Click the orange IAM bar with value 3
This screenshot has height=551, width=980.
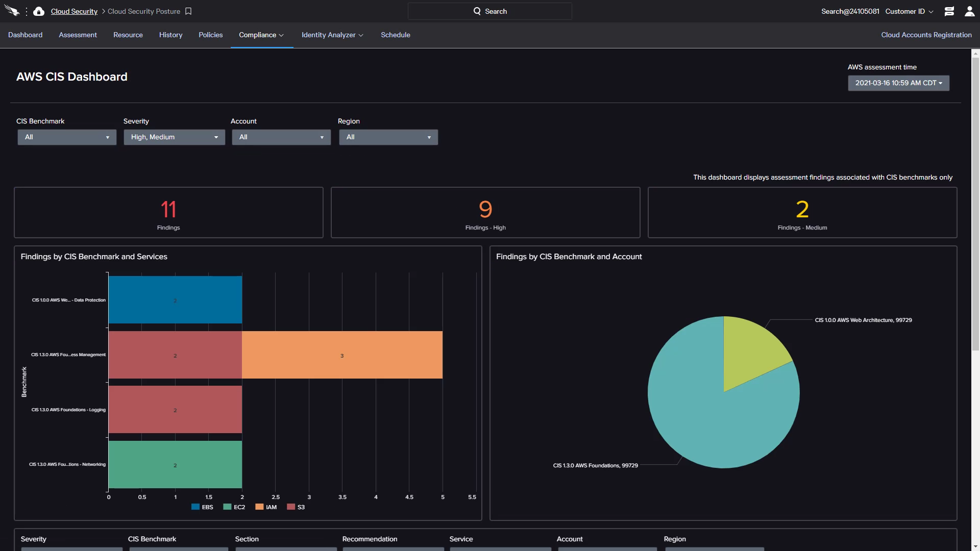click(342, 355)
